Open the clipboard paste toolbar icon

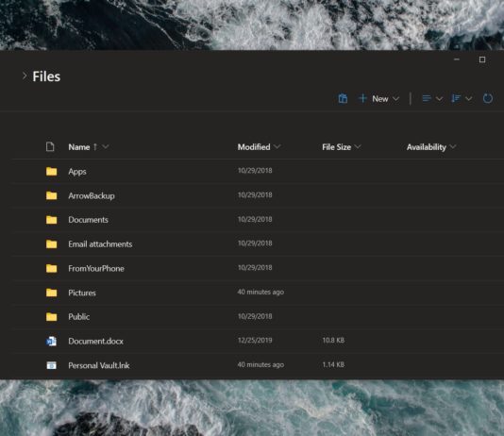click(343, 98)
